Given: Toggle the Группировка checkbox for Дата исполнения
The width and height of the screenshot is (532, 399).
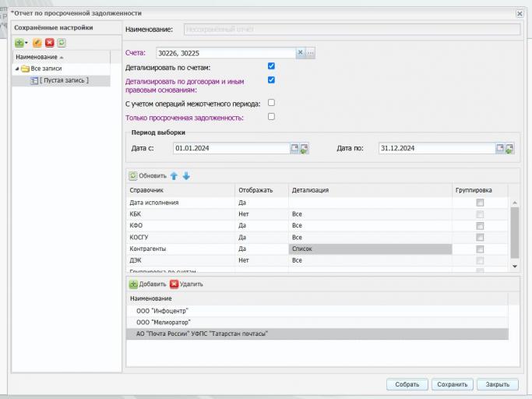Looking at the screenshot, I should pos(480,203).
